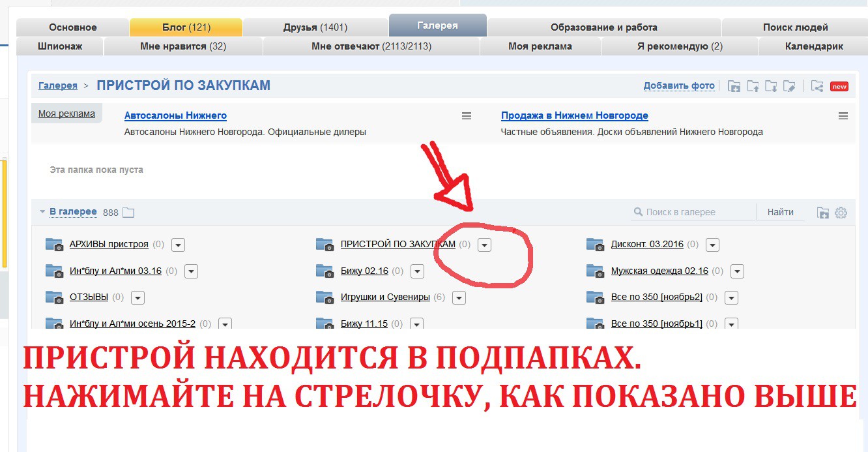Open hamburger menu of Автосалоны Нижнего ad
The height and width of the screenshot is (452, 868).
[467, 116]
